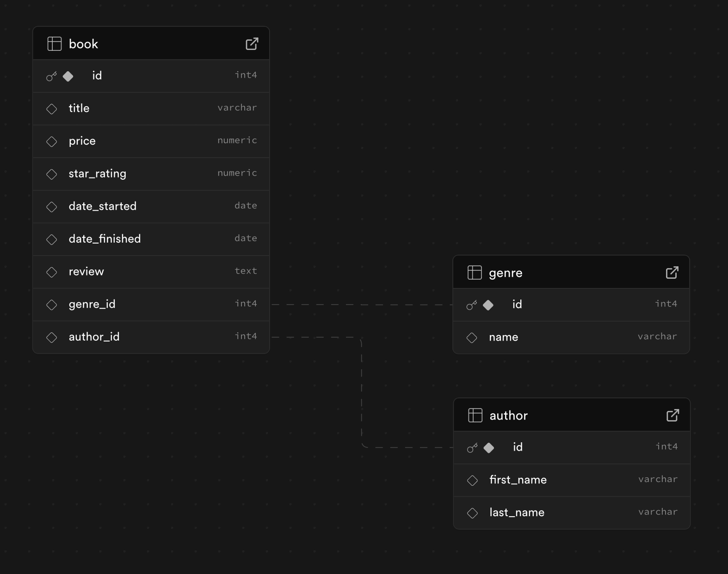Click the table icon beside book title
Viewport: 728px width, 574px height.
(55, 44)
